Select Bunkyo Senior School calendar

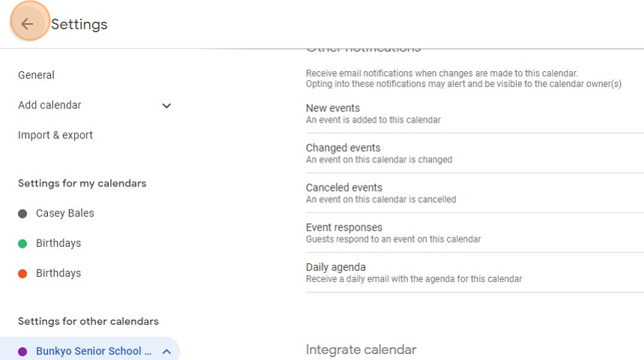click(x=94, y=351)
